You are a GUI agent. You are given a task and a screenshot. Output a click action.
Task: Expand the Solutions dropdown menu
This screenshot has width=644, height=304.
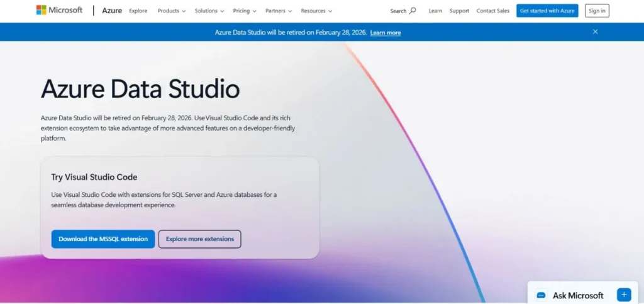(209, 11)
